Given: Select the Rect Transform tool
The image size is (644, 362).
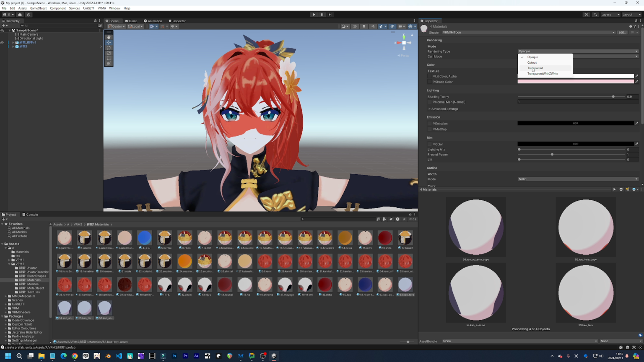Looking at the screenshot, I should click(x=108, y=58).
